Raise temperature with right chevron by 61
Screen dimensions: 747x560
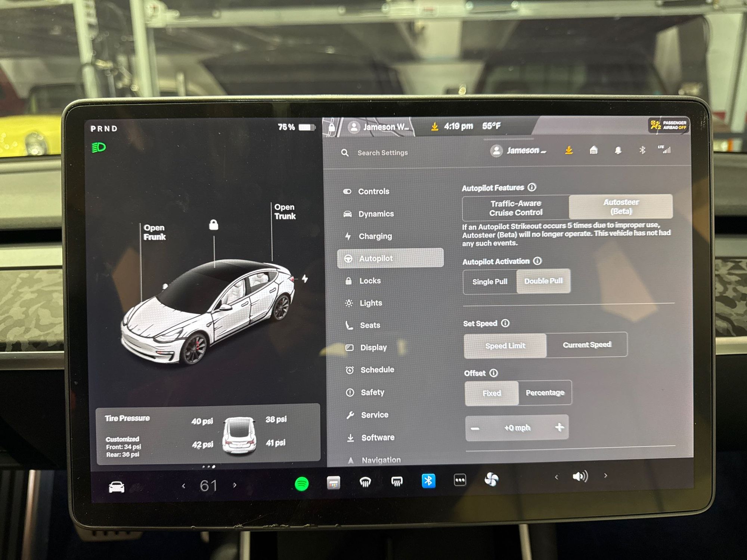[x=235, y=485]
